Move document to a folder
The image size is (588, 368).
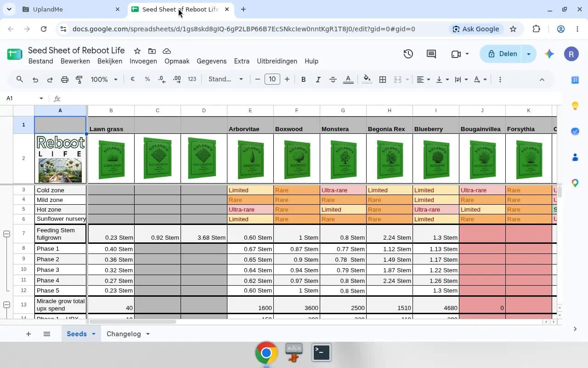coord(152,51)
